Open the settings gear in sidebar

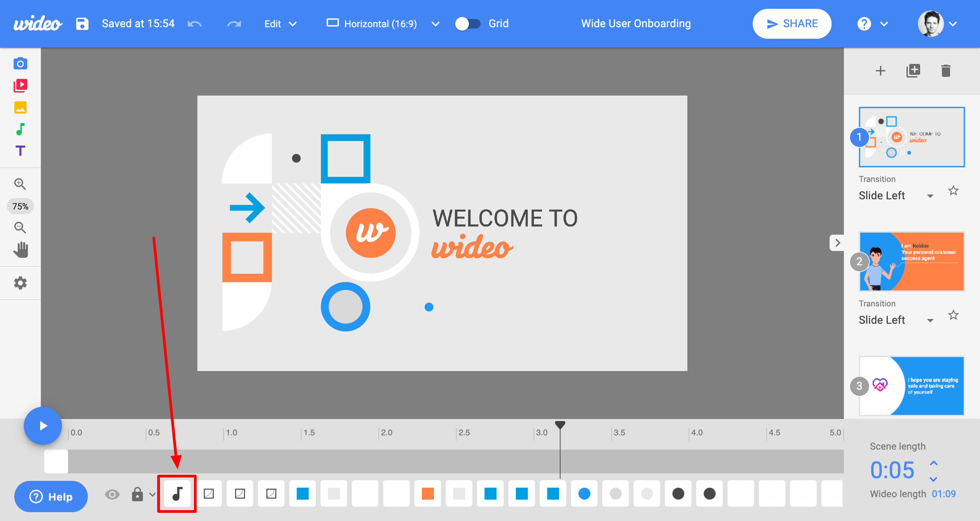pos(20,283)
